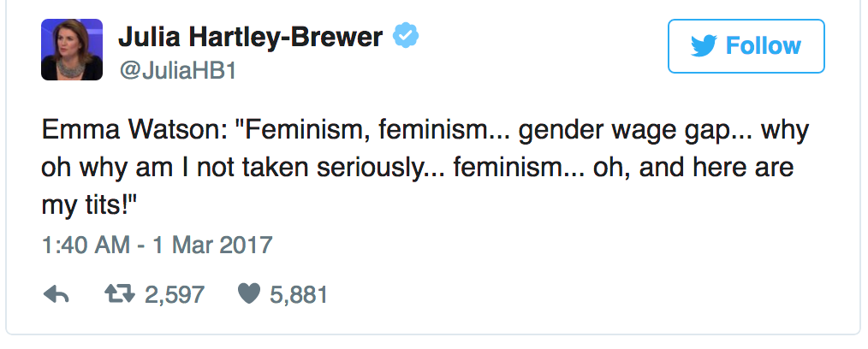
Task: Like the tweet with the heart icon
Action: 250,295
